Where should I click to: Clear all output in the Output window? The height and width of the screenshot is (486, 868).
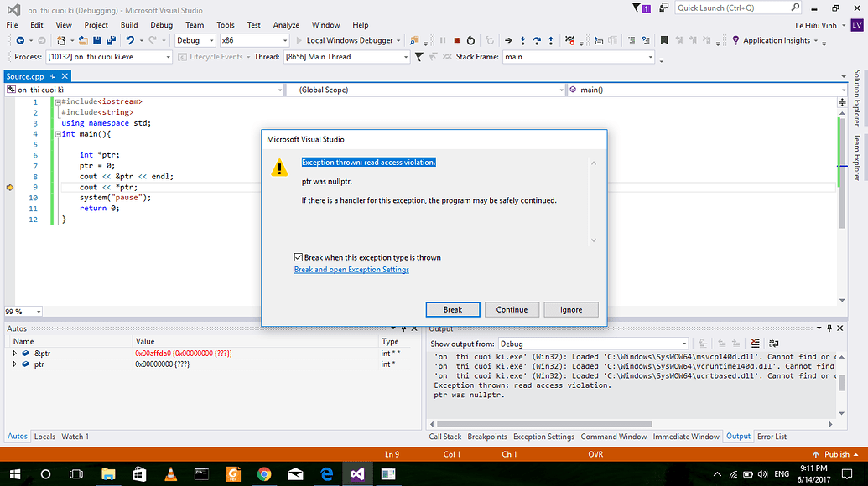(754, 343)
